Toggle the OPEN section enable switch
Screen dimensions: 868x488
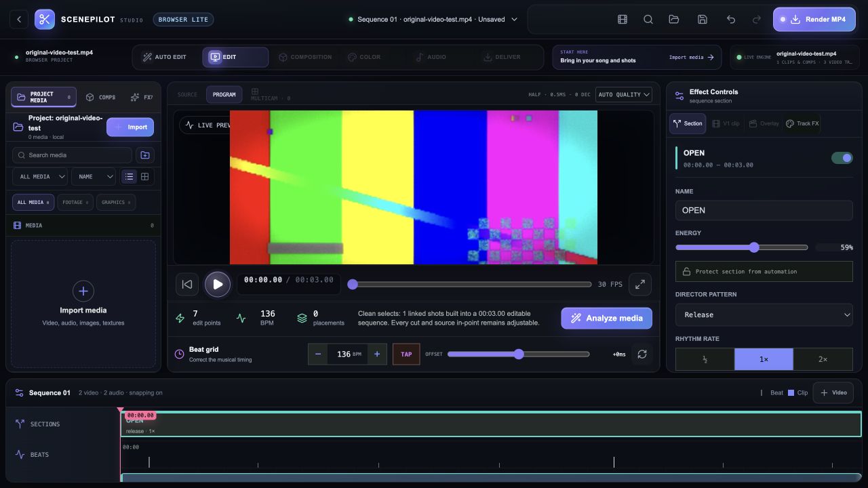[x=842, y=158]
